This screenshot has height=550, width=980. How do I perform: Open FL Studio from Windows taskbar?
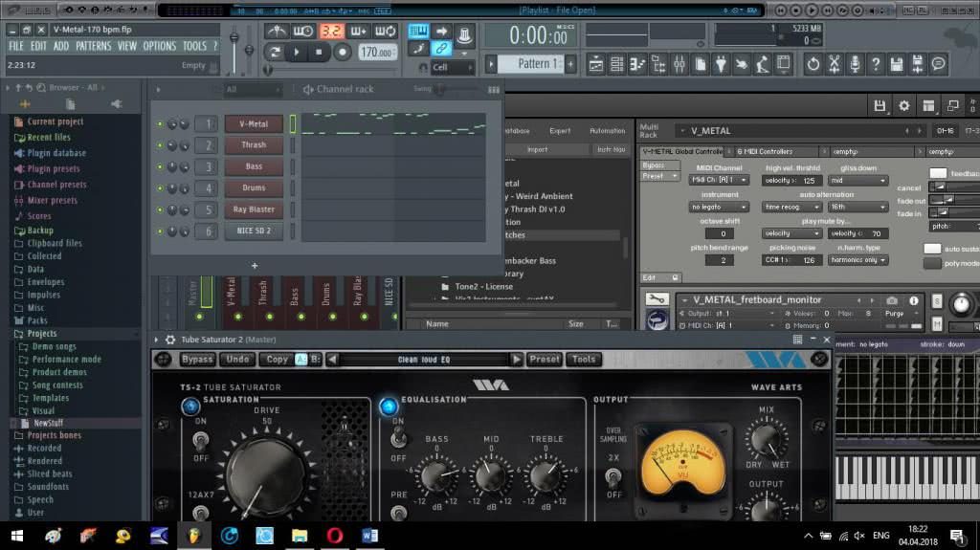[x=194, y=535]
